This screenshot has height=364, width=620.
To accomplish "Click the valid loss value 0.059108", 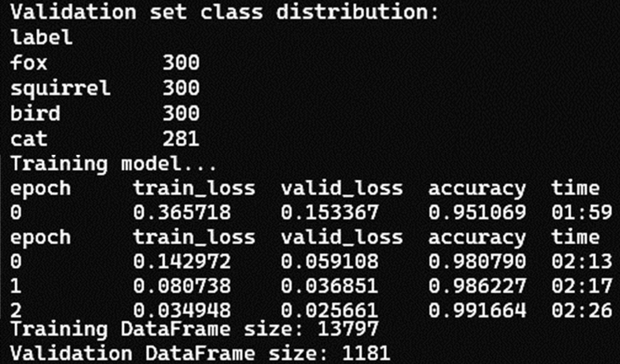I will pos(329,261).
